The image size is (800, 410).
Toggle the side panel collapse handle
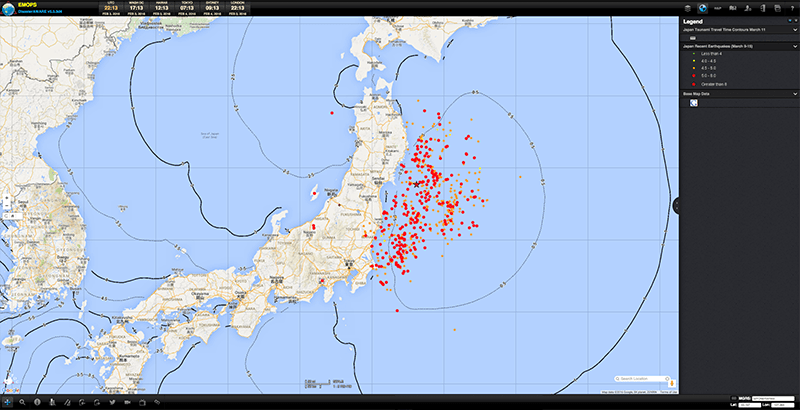pyautogui.click(x=677, y=205)
